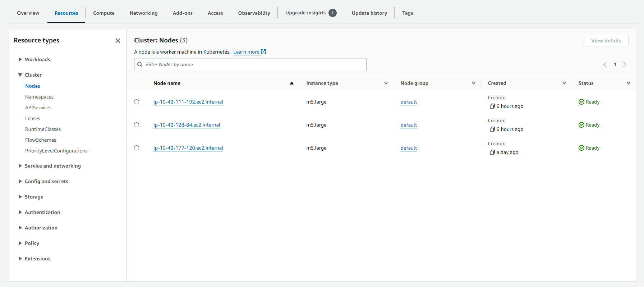Open default node group for ip-10-42-128-84
The width and height of the screenshot is (644, 287).
coord(409,125)
